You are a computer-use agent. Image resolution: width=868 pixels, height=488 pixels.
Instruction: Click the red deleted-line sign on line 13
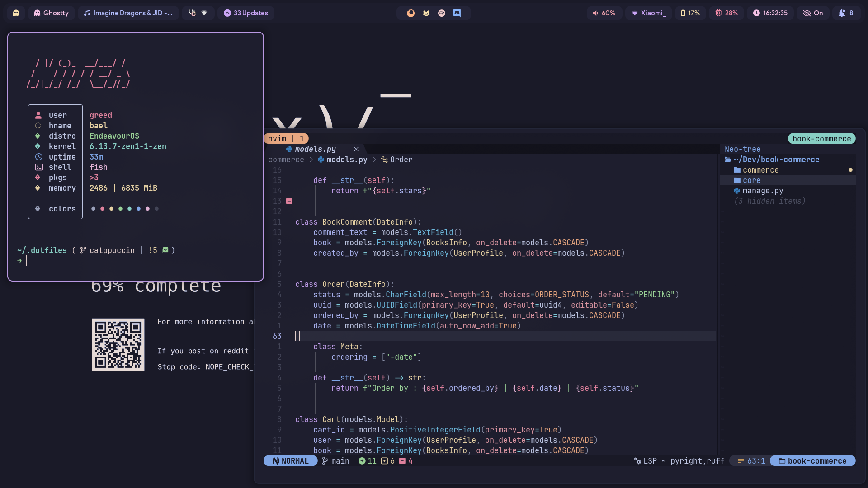289,201
